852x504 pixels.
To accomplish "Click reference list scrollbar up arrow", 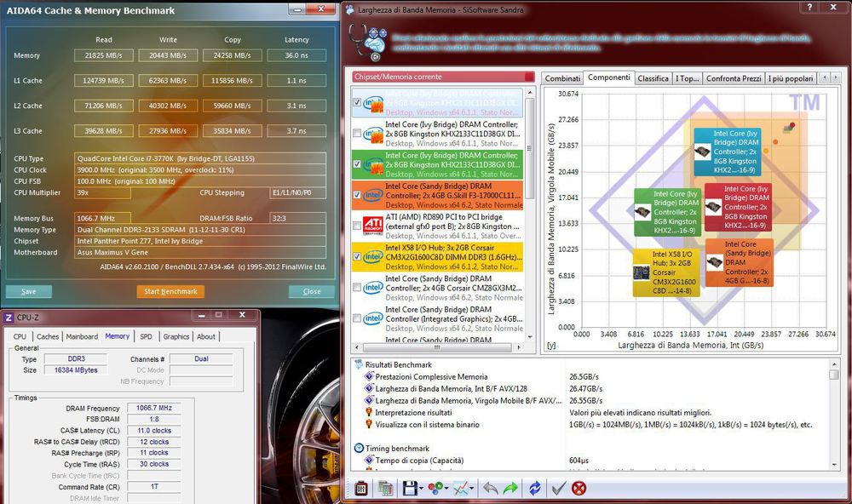I will (529, 92).
